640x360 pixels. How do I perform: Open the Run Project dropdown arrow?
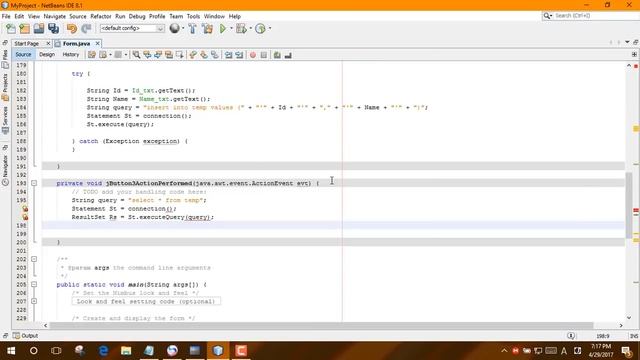tap(231, 28)
